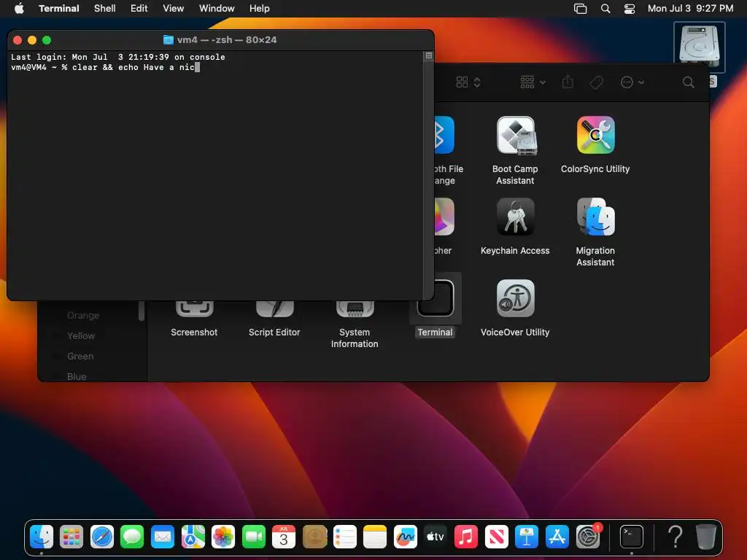The width and height of the screenshot is (747, 560).
Task: Open Migration Assistant app icon
Action: (595, 217)
